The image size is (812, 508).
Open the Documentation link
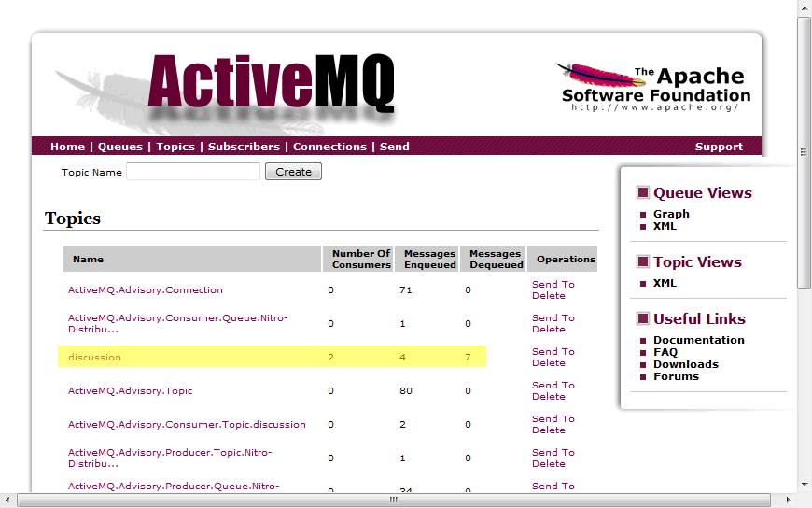[x=698, y=340]
